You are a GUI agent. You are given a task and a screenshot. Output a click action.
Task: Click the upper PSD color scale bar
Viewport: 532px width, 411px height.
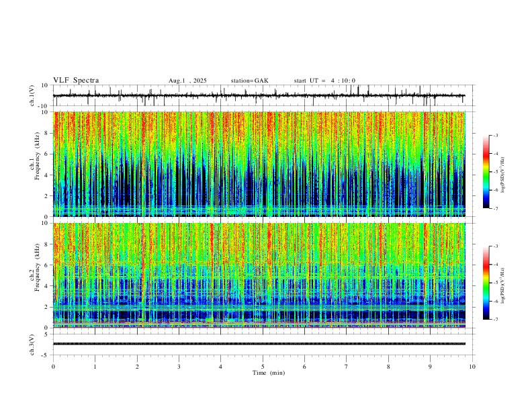(486, 171)
